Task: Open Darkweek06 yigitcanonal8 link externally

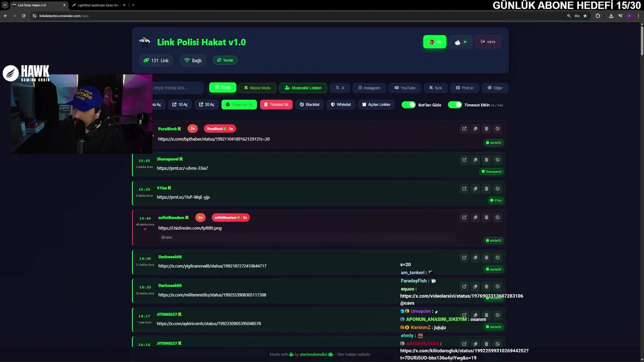Action: 464,257
